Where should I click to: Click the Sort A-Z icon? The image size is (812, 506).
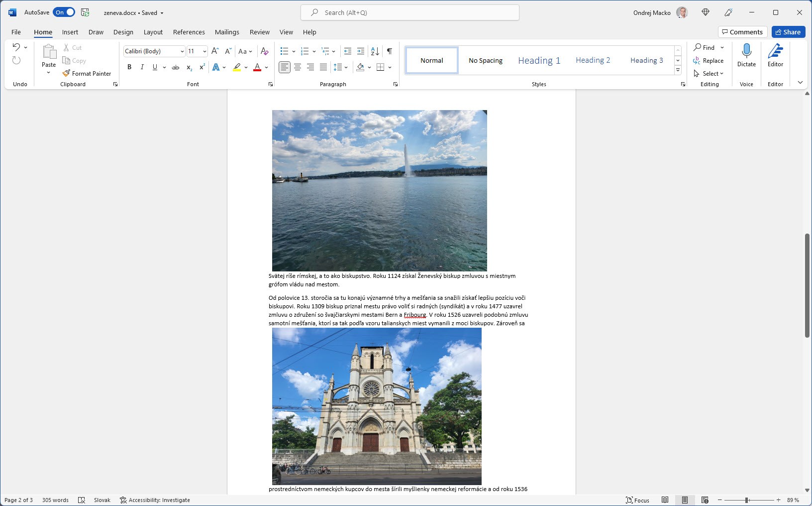click(x=375, y=51)
